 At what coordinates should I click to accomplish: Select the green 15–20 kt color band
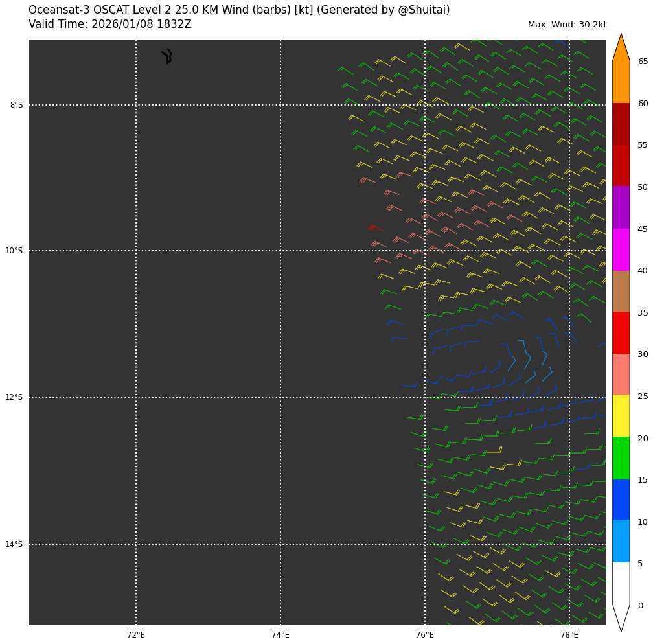coord(621,457)
